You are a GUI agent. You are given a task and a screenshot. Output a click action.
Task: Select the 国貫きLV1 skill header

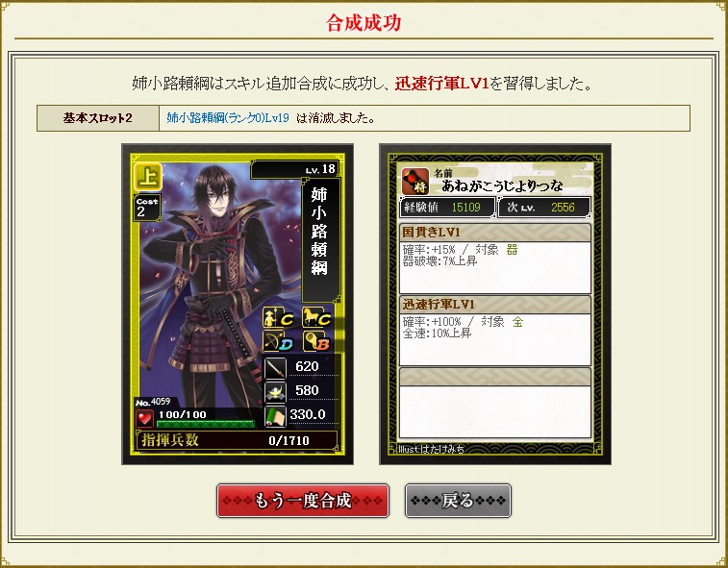(x=495, y=232)
